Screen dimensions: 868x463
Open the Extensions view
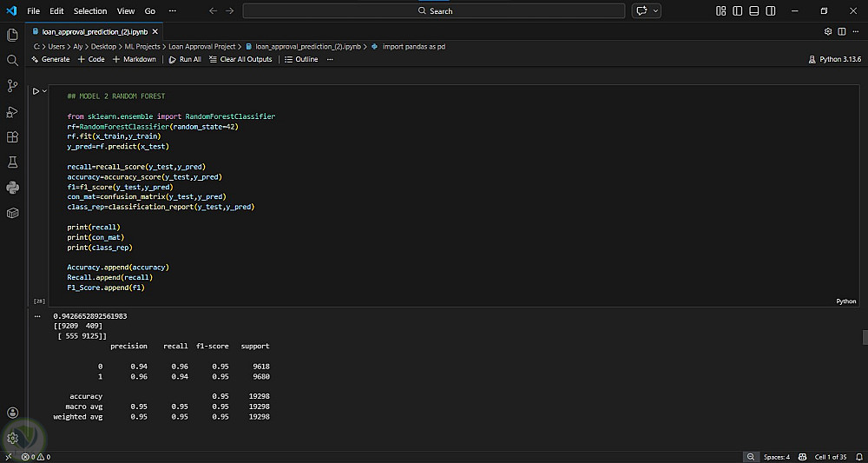coord(12,137)
